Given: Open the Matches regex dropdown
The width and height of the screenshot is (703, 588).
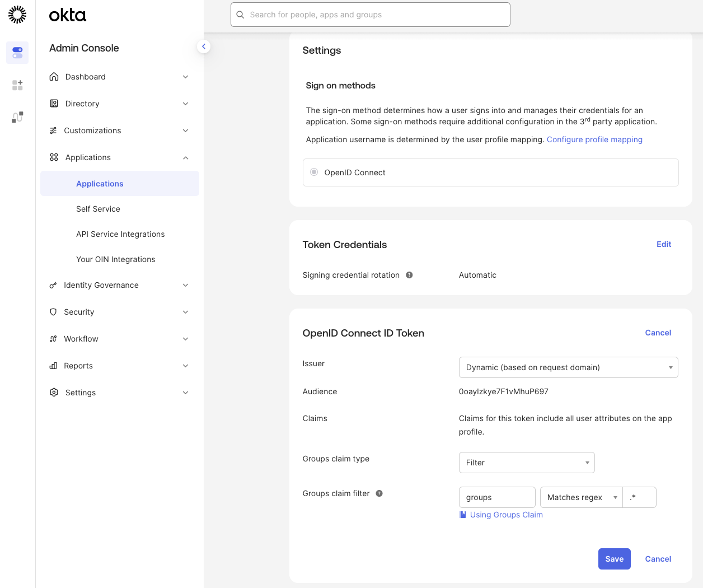Looking at the screenshot, I should coord(580,497).
